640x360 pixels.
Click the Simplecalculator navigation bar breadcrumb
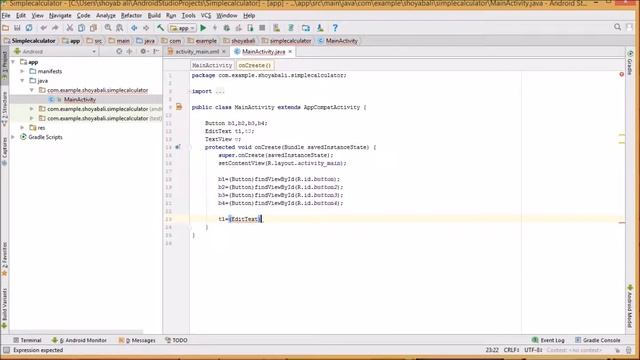click(29, 41)
